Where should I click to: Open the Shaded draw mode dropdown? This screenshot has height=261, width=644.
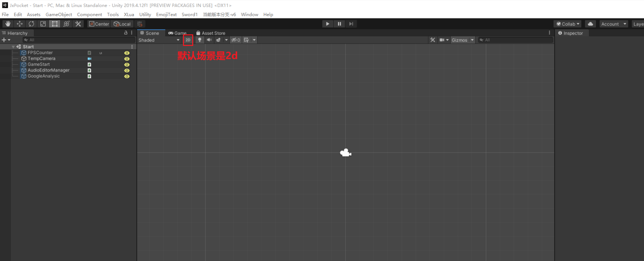click(159, 40)
